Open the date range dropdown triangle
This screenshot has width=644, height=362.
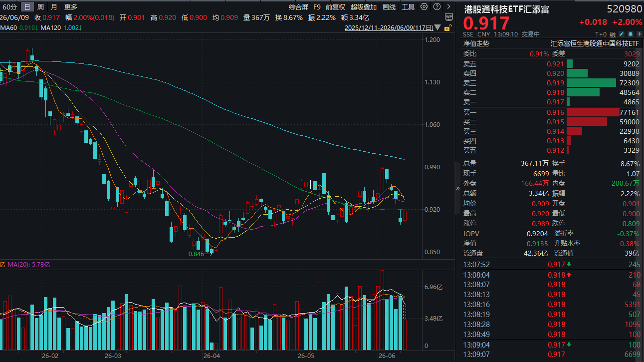click(x=437, y=28)
